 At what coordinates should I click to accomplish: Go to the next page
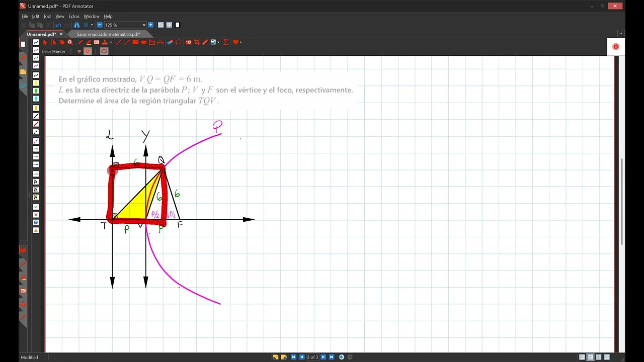click(x=323, y=357)
